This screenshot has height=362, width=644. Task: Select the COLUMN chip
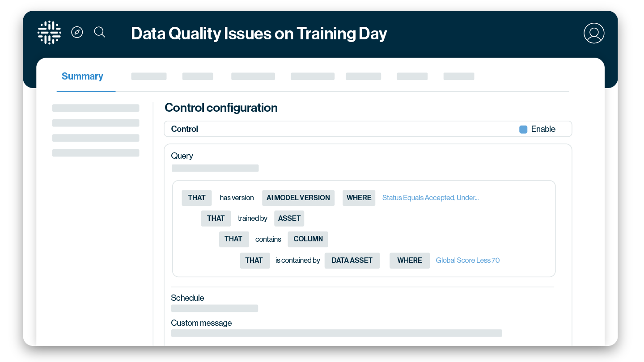[x=308, y=239]
